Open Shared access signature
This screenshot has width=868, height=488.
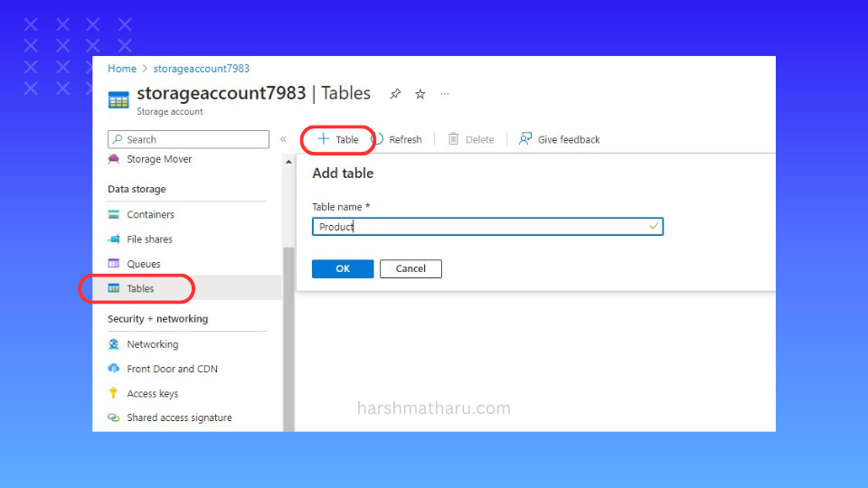pyautogui.click(x=179, y=418)
